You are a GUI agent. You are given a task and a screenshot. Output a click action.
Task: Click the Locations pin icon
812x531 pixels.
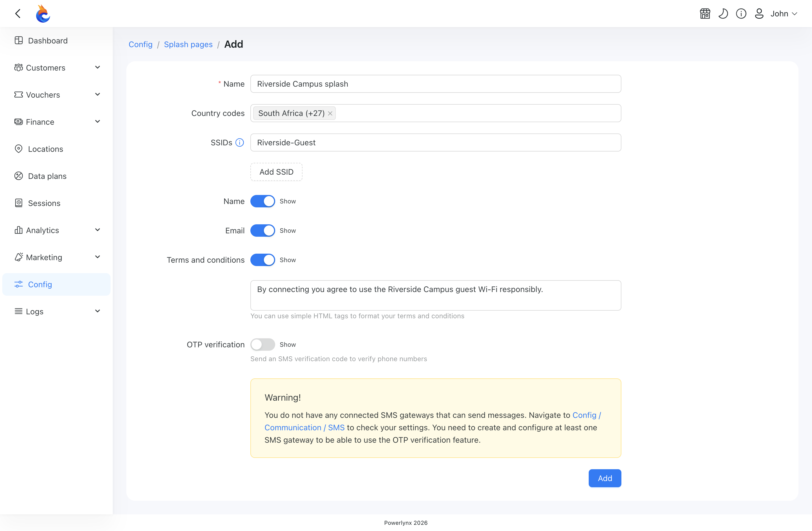[19, 149]
